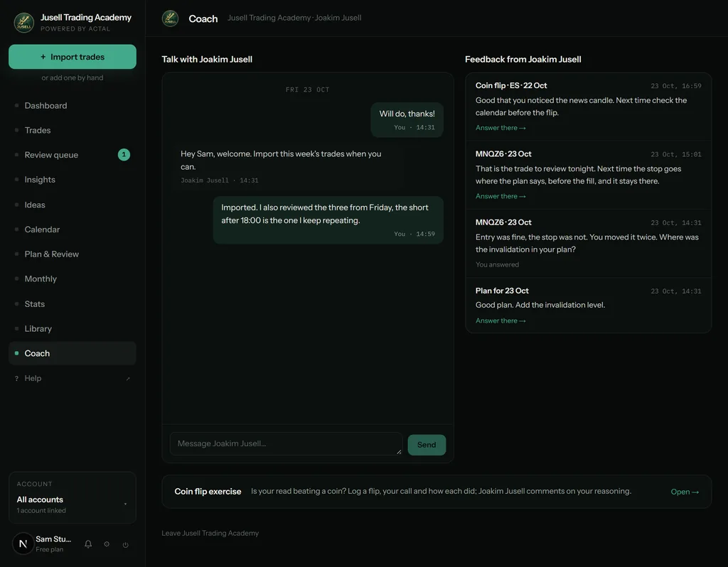Focus the Message Joakim Jusell input field

tap(286, 443)
